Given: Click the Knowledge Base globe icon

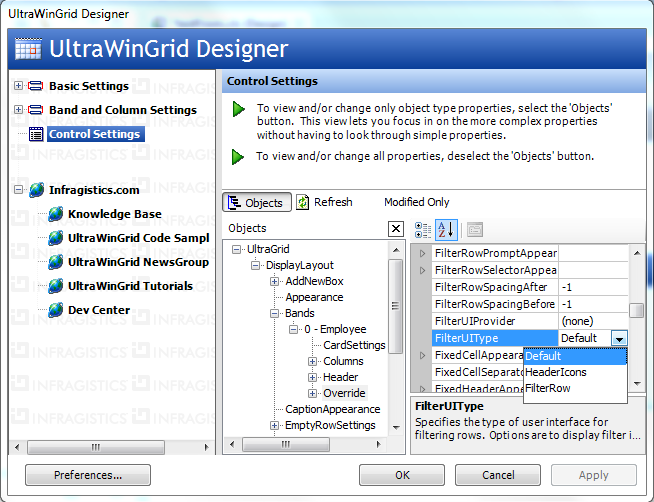Looking at the screenshot, I should [56, 214].
